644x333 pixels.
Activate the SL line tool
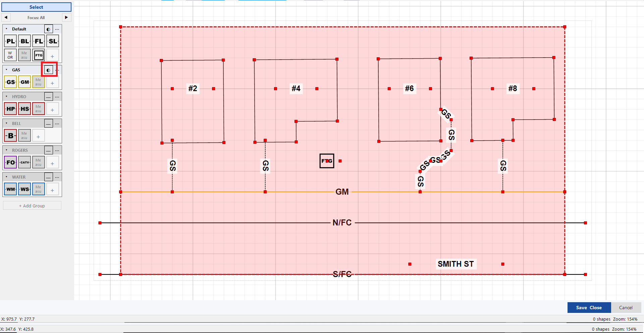[x=53, y=41]
